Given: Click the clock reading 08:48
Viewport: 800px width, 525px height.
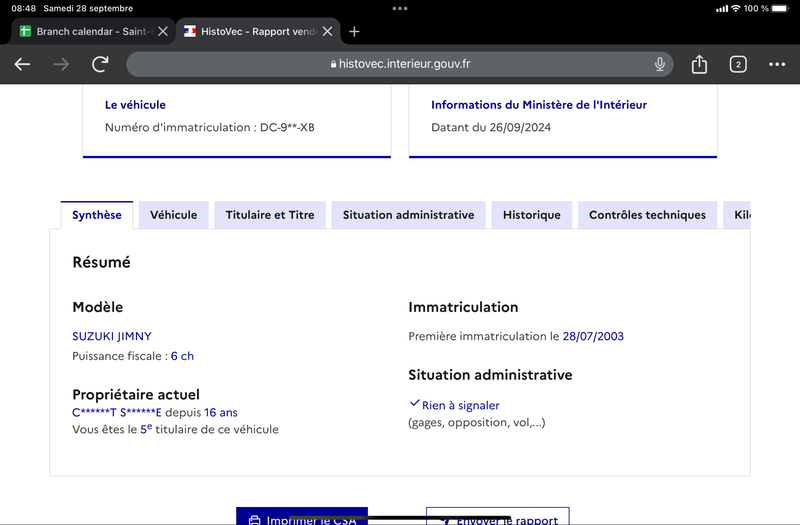Looking at the screenshot, I should click(x=23, y=9).
